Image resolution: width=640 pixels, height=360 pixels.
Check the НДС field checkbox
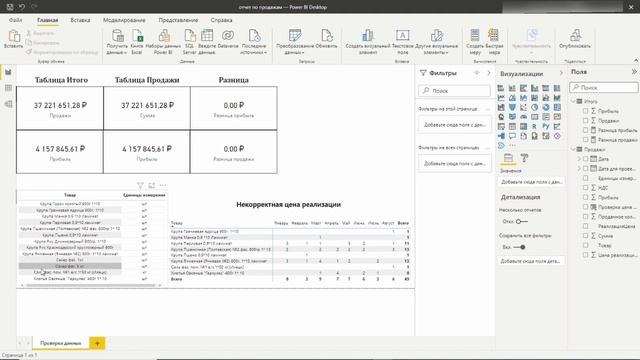click(x=586, y=188)
